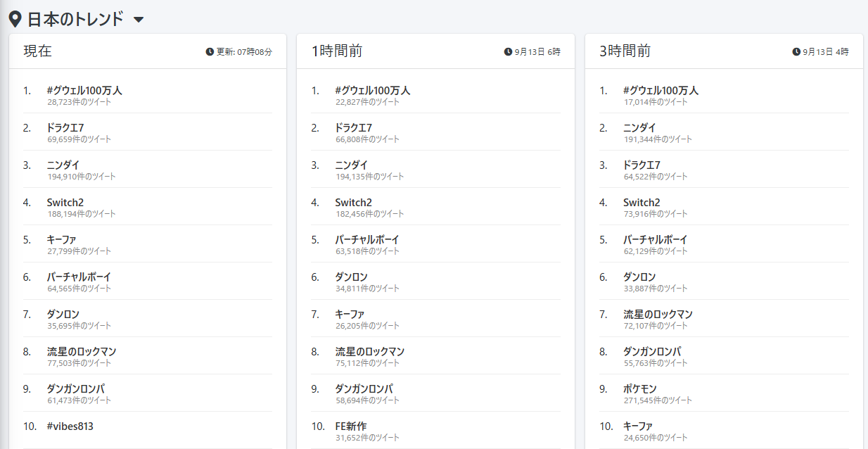868x449 pixels.
Task: Select Switch2 in the 現在 column
Action: (65, 203)
